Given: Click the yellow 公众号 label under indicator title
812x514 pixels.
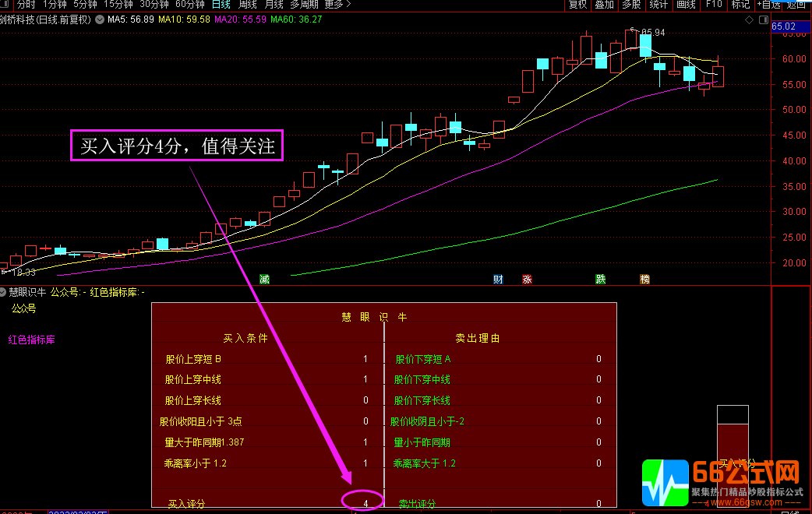Looking at the screenshot, I should [24, 309].
